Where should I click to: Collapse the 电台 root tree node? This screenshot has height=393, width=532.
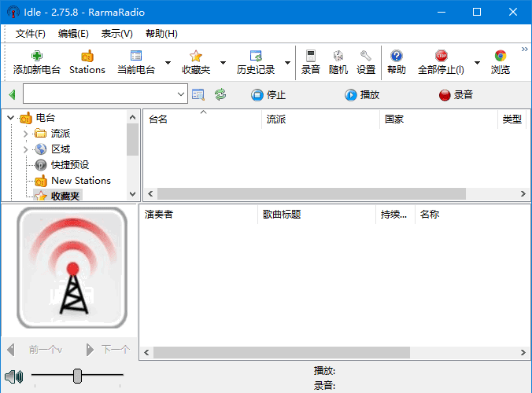click(10, 118)
